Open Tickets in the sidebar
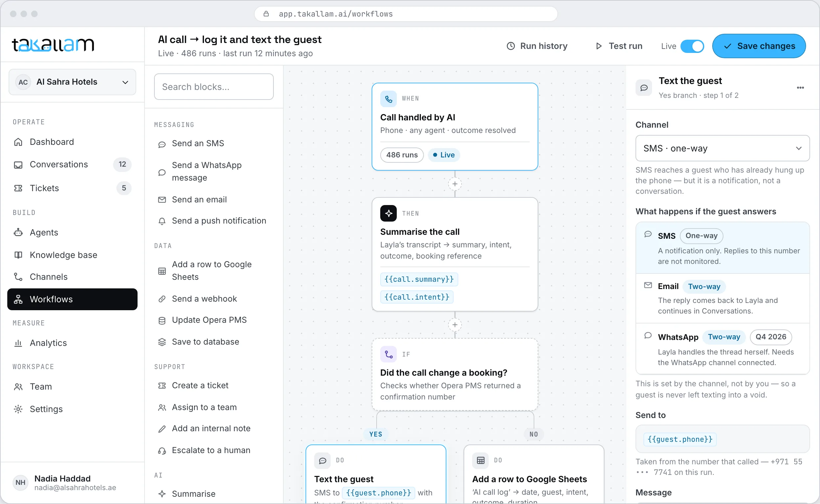The height and width of the screenshot is (504, 820). click(72, 188)
